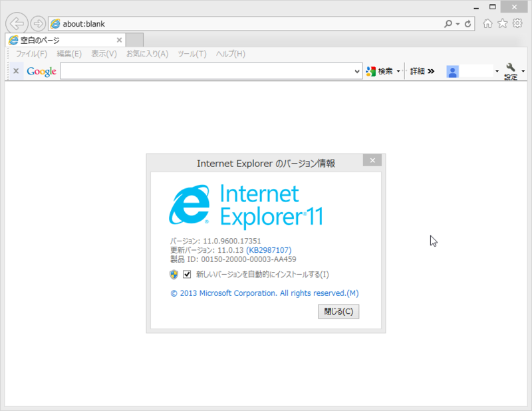This screenshot has width=532, height=411.
Task: Open the お気に入り(A) menu
Action: pyautogui.click(x=147, y=54)
